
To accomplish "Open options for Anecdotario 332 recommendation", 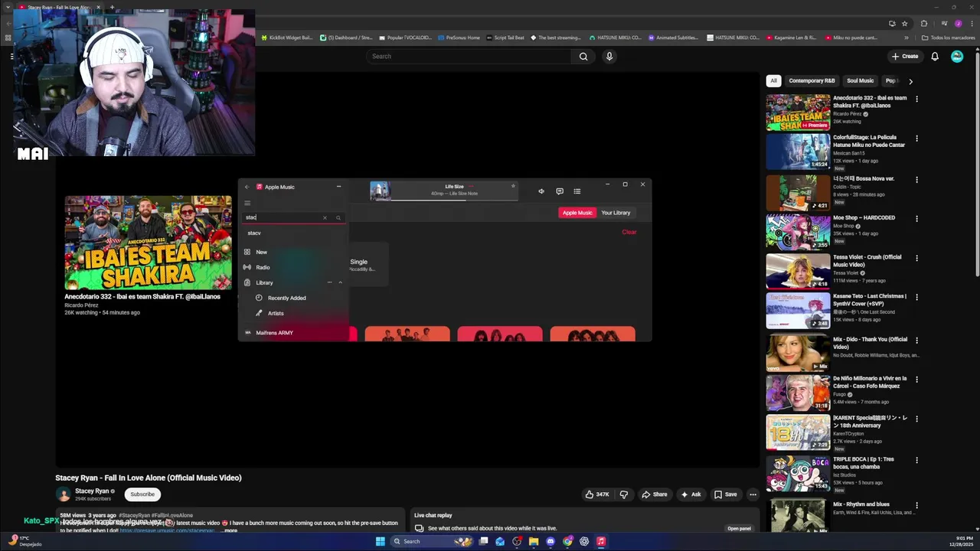I will click(916, 99).
